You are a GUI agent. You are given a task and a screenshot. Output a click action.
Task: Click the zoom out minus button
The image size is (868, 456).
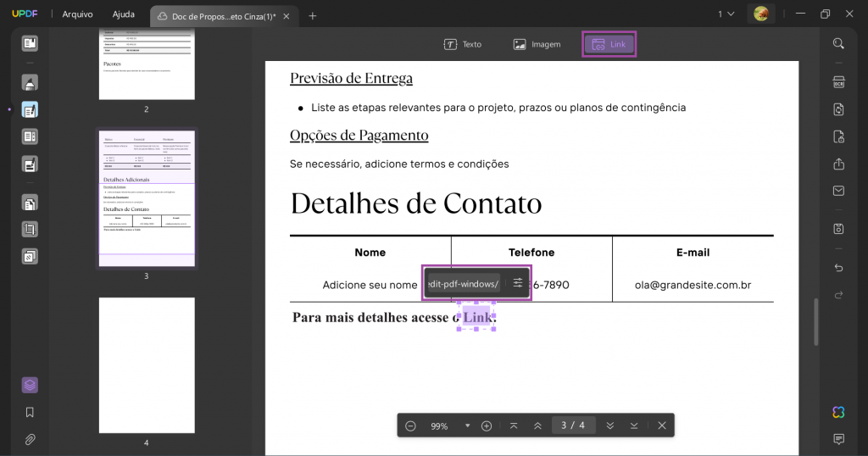pos(410,425)
